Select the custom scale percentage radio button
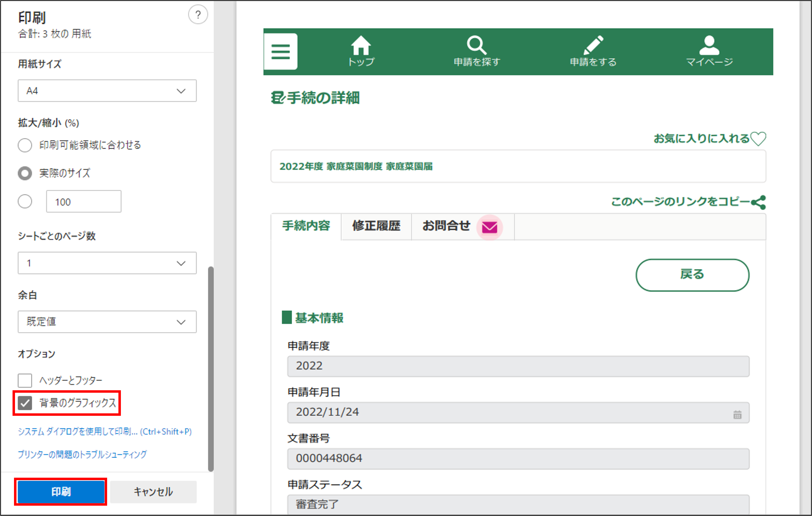Screen dimensions: 812x516 (x=25, y=202)
